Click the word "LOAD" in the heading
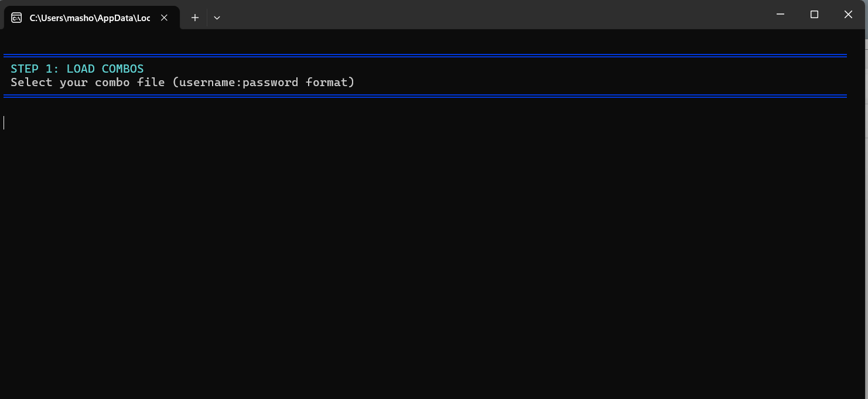This screenshot has height=399, width=868. pos(80,69)
